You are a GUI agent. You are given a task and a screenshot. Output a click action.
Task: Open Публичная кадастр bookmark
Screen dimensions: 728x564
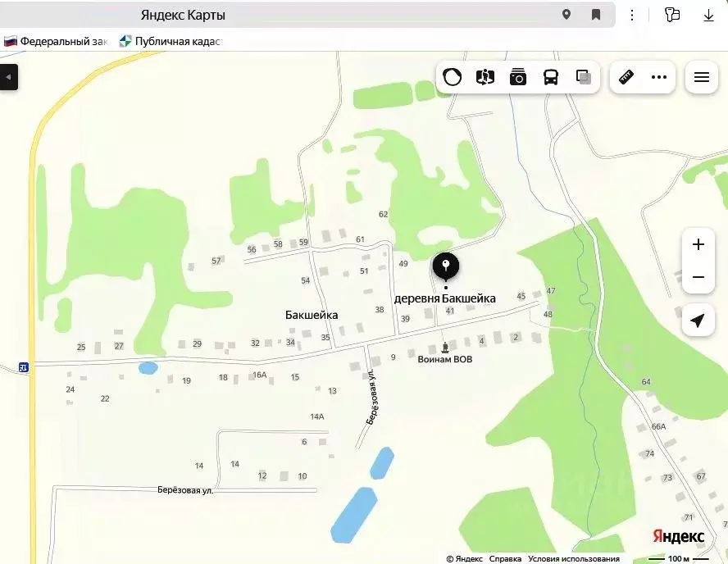[x=171, y=41]
